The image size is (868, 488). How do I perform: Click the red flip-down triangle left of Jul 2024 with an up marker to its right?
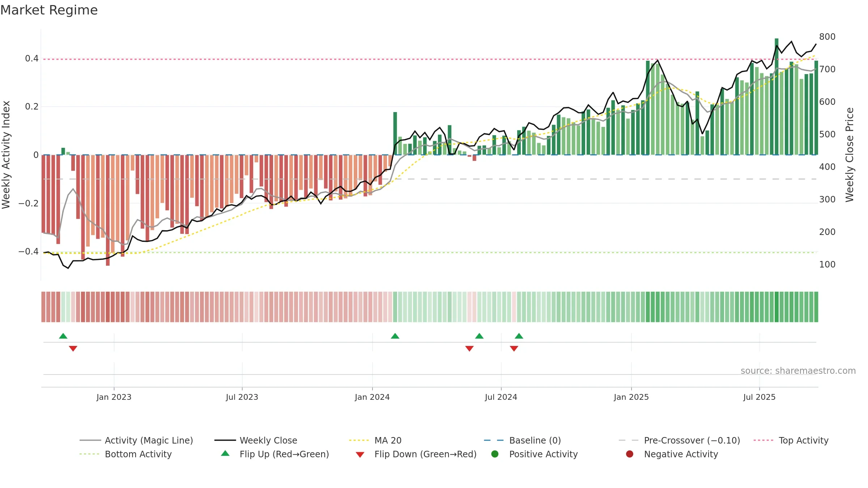click(x=469, y=348)
